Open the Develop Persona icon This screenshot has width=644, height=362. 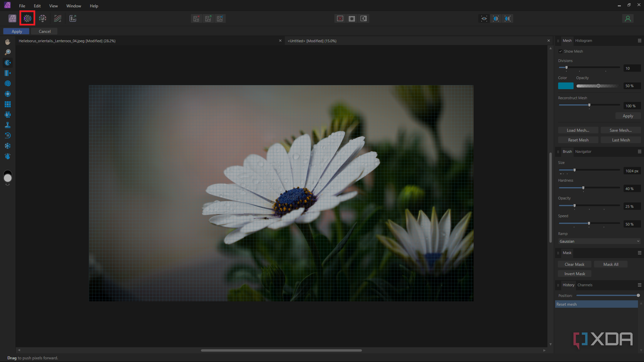43,18
